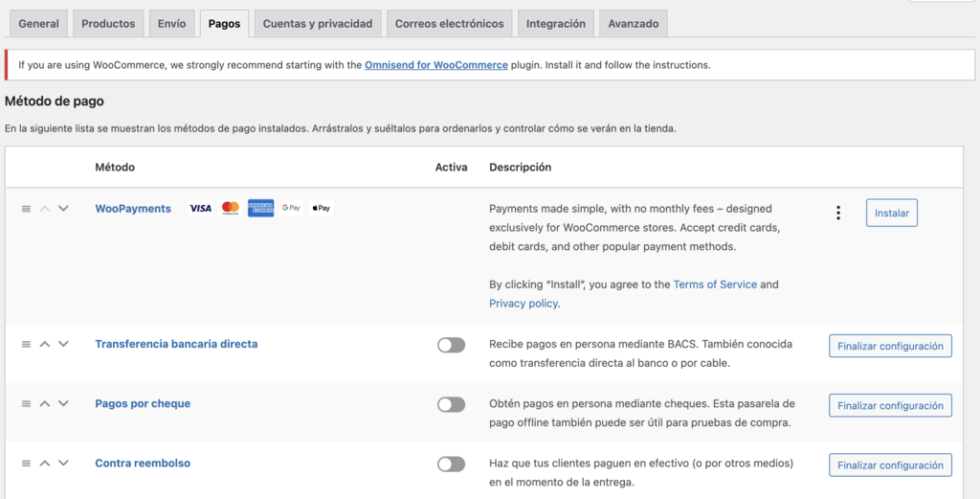Move WooPayments down with chevron arrow

63,209
